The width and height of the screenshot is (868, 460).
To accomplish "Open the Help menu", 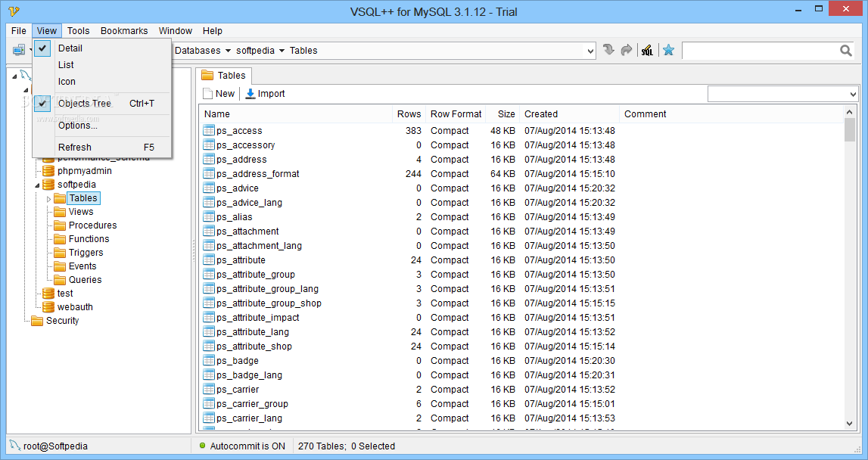I will click(212, 31).
